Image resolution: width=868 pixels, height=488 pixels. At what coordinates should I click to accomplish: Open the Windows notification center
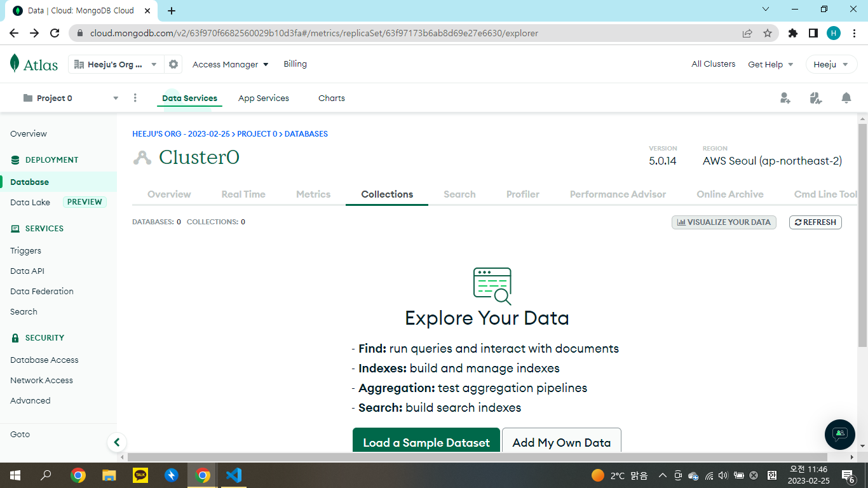[x=848, y=475]
